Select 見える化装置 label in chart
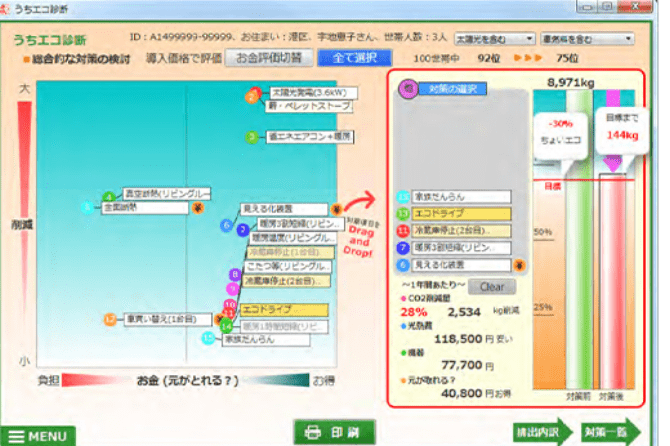 point(284,209)
